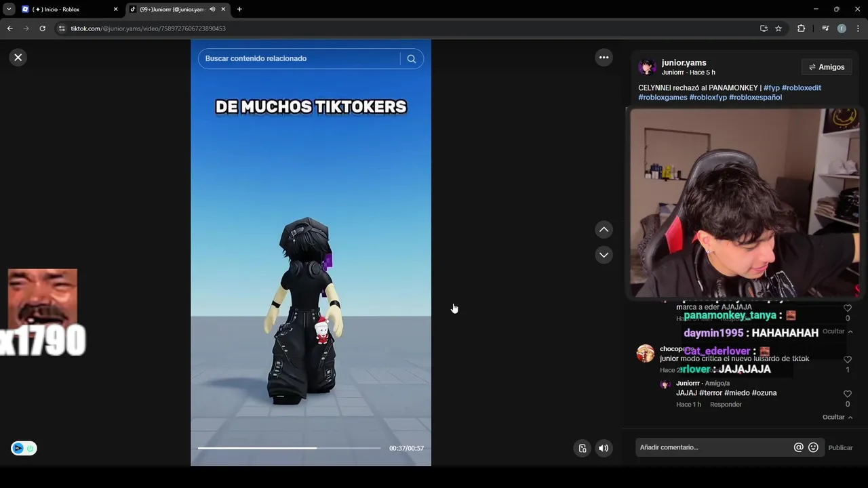Toggle the autoscroll icon beside volume
Image resolution: width=868 pixels, height=488 pixels.
(x=582, y=448)
